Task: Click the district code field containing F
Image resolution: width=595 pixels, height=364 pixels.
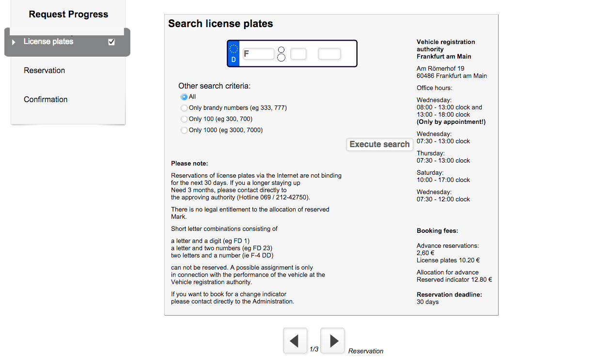Action: [x=258, y=54]
